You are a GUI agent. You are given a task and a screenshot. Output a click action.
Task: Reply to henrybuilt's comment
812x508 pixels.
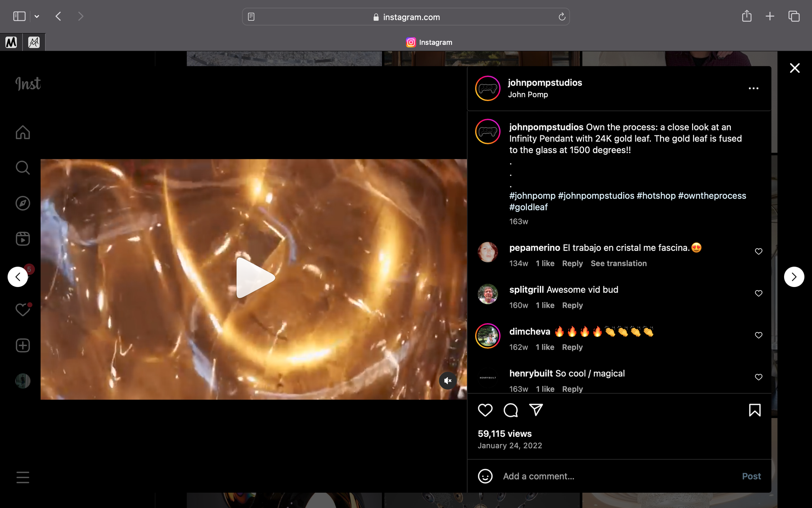pyautogui.click(x=572, y=389)
